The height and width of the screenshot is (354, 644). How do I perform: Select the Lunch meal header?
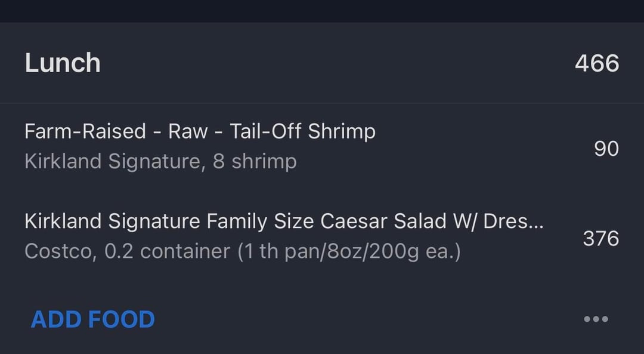[x=63, y=63]
